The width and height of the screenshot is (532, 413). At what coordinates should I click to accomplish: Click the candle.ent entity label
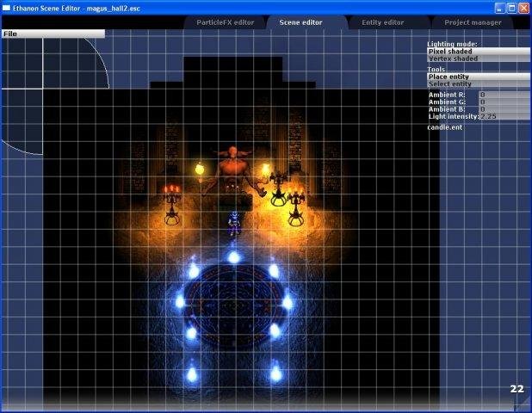tap(445, 127)
